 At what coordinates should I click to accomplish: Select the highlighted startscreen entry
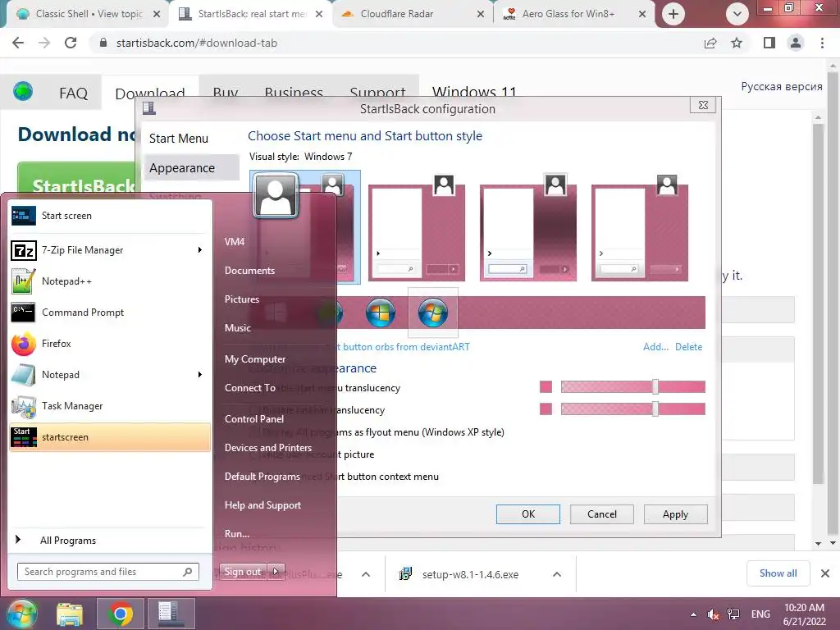click(110, 437)
